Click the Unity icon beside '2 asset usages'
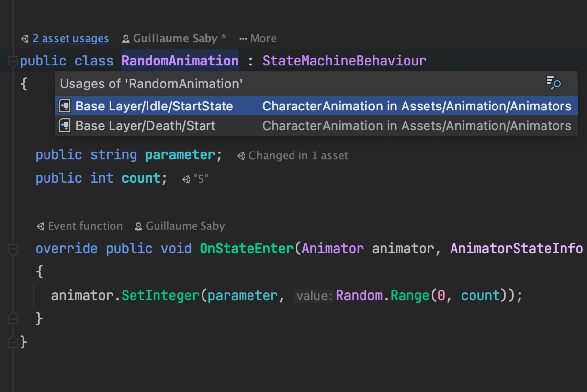 pyautogui.click(x=25, y=39)
